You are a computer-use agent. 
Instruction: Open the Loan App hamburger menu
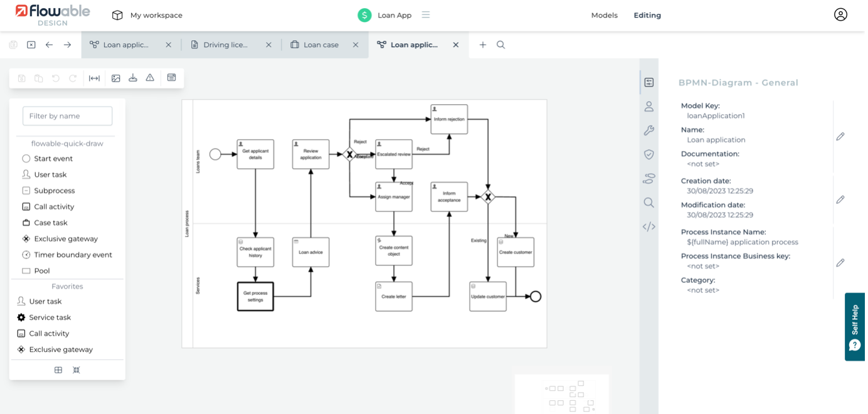(x=426, y=15)
